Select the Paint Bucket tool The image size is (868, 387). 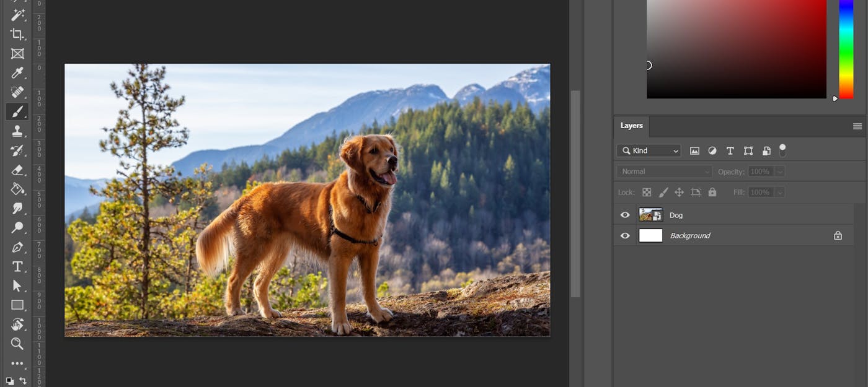(x=17, y=189)
